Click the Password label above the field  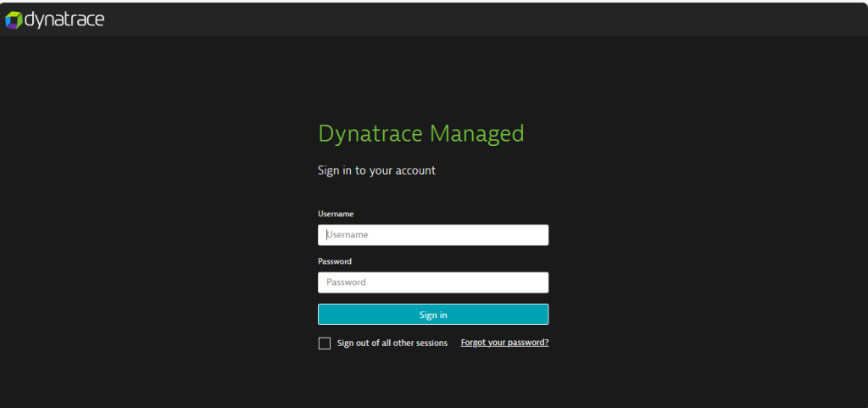(334, 261)
